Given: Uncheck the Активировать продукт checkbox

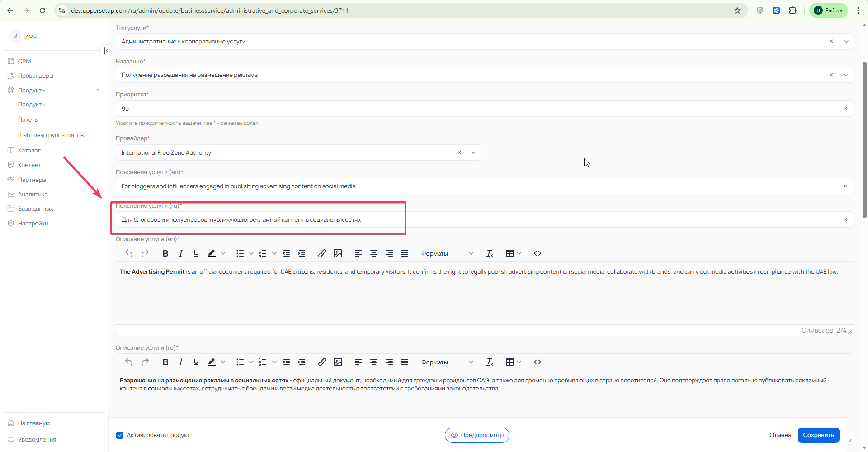Looking at the screenshot, I should tap(120, 435).
